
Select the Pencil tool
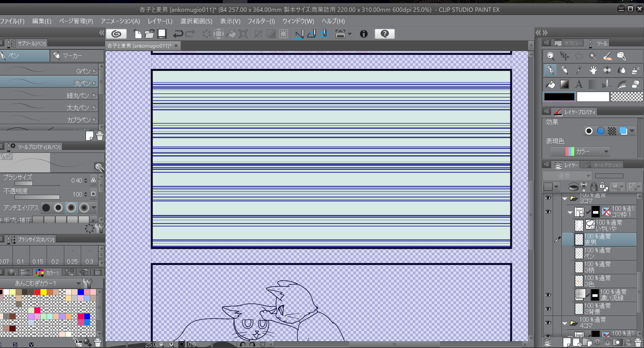(x=565, y=70)
